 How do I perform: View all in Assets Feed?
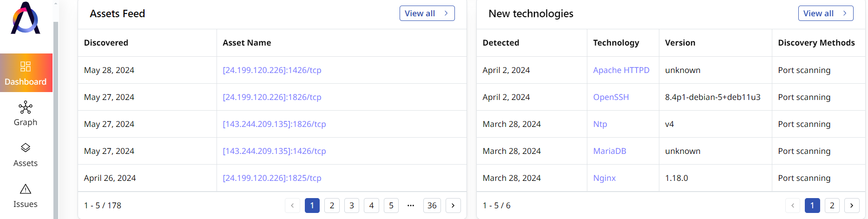427,13
